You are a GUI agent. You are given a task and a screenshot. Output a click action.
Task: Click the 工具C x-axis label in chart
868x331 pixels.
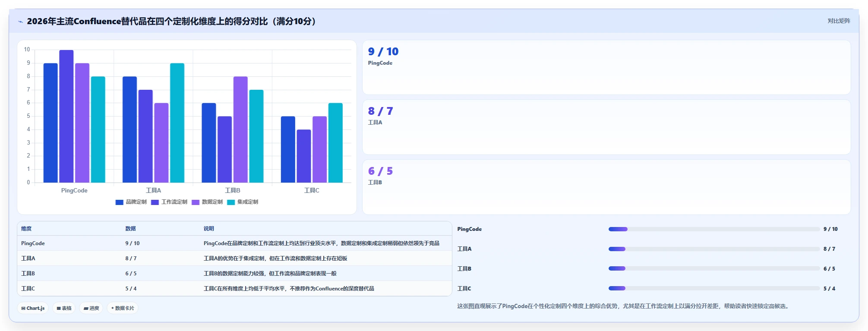pos(312,190)
